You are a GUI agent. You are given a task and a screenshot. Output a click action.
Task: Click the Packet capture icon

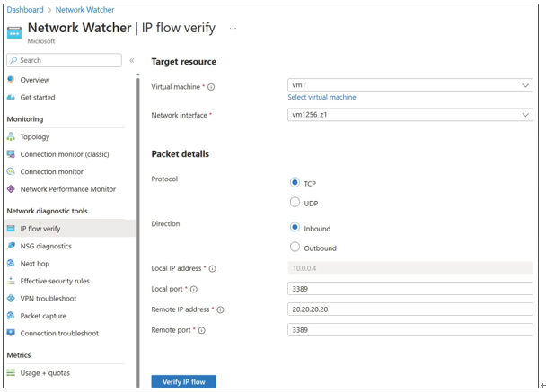coord(11,316)
